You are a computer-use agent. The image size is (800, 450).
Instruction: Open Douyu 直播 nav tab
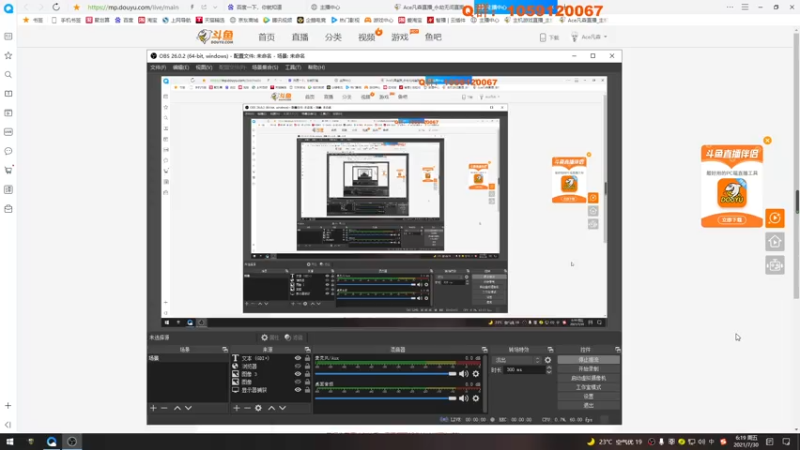(x=300, y=37)
